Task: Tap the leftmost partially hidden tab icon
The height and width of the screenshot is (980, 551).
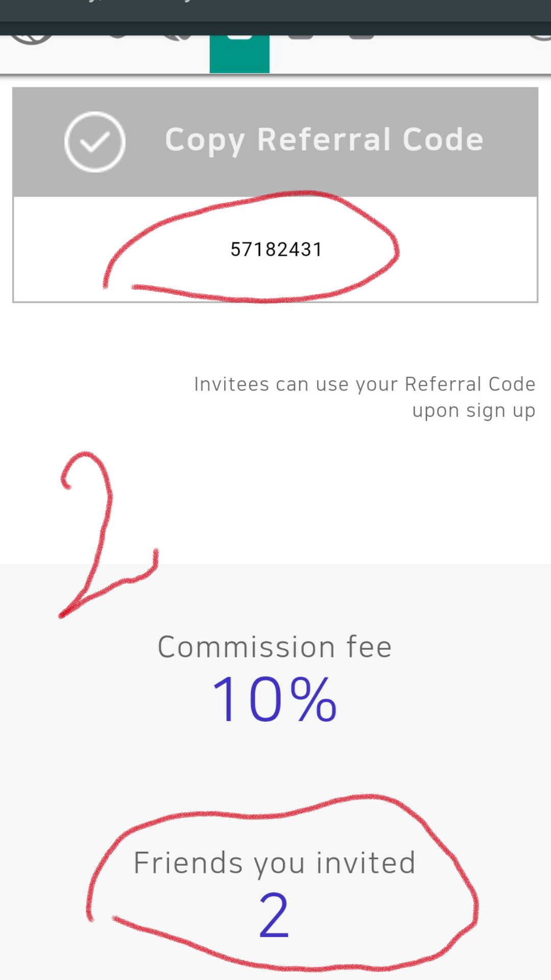Action: pos(32,40)
